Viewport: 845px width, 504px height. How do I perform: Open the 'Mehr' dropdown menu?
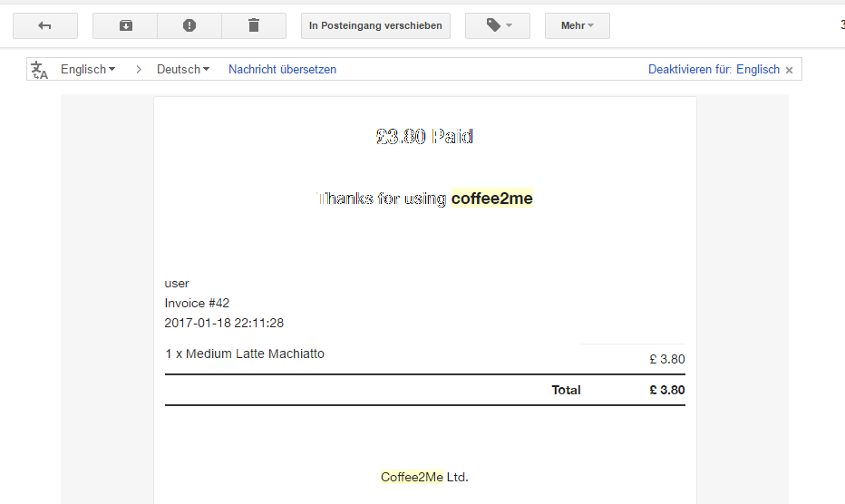pyautogui.click(x=578, y=26)
